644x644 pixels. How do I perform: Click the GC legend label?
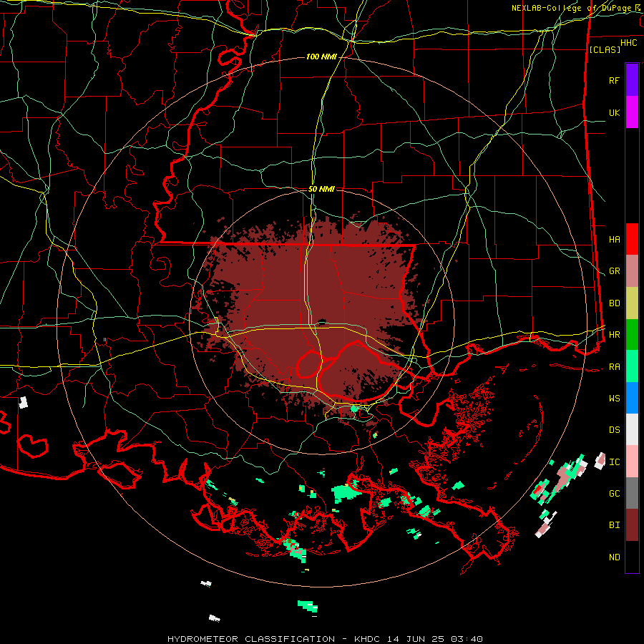[614, 494]
